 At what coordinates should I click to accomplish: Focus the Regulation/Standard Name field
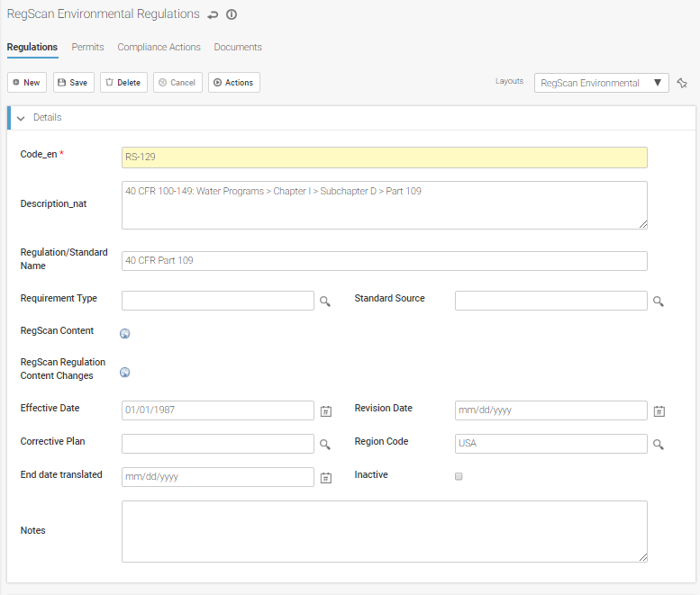(385, 261)
